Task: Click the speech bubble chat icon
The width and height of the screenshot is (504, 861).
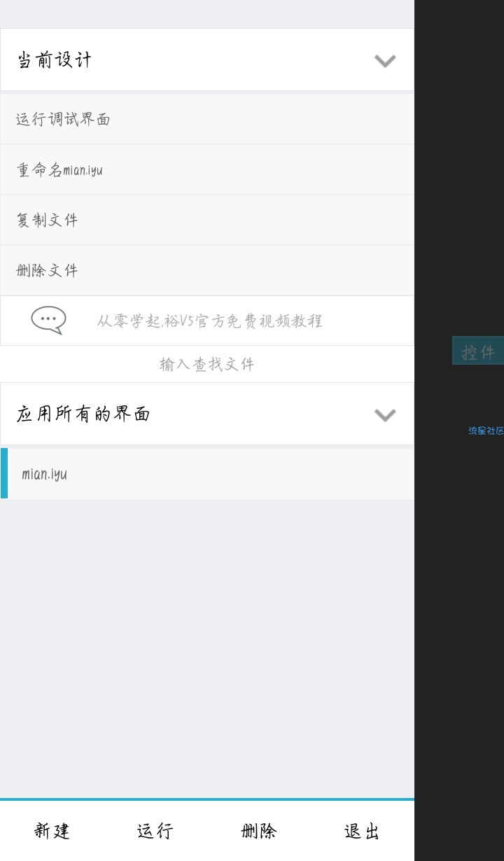Action: click(x=48, y=320)
